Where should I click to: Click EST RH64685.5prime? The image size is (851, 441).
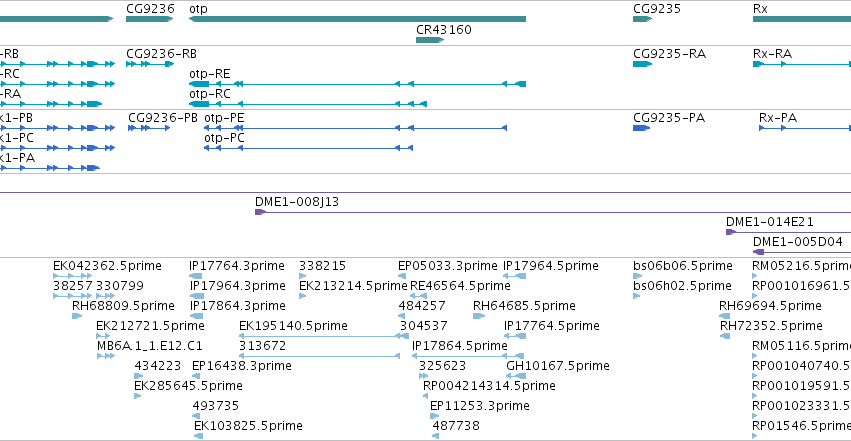479,316
